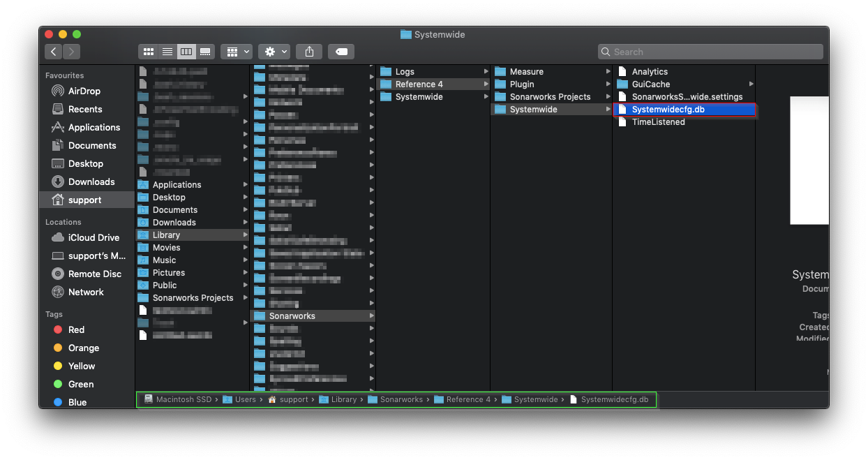Click Systemwide folder in the path bar
The image size is (868, 460).
[x=529, y=399]
